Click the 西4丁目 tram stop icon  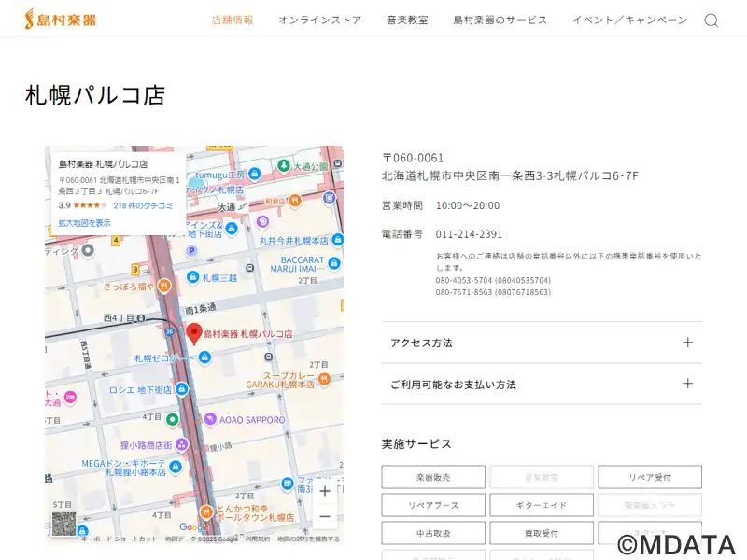coord(141,317)
